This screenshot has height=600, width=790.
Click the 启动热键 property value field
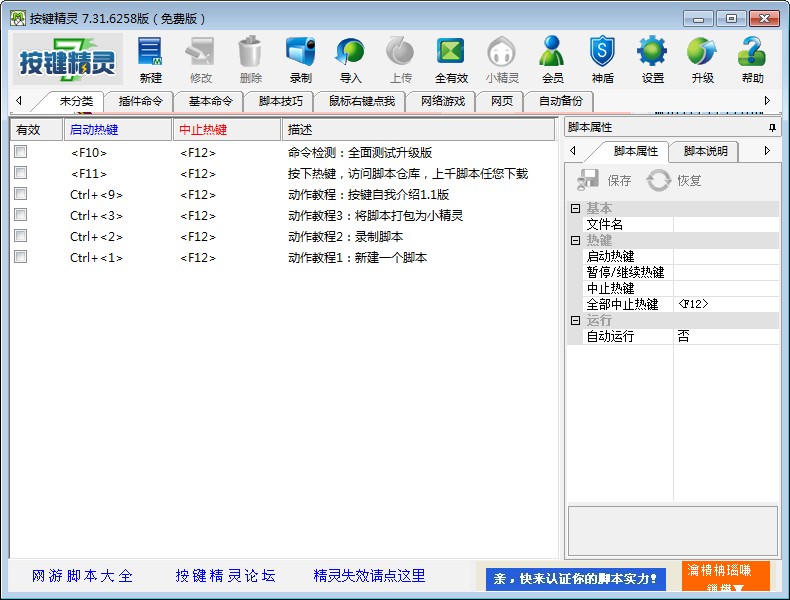726,256
